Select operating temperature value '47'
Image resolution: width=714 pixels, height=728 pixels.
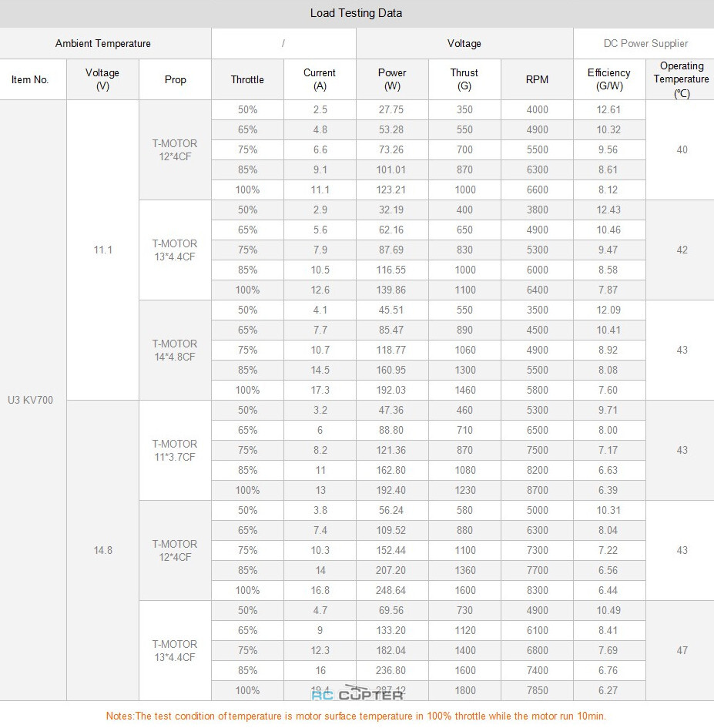[x=682, y=650]
